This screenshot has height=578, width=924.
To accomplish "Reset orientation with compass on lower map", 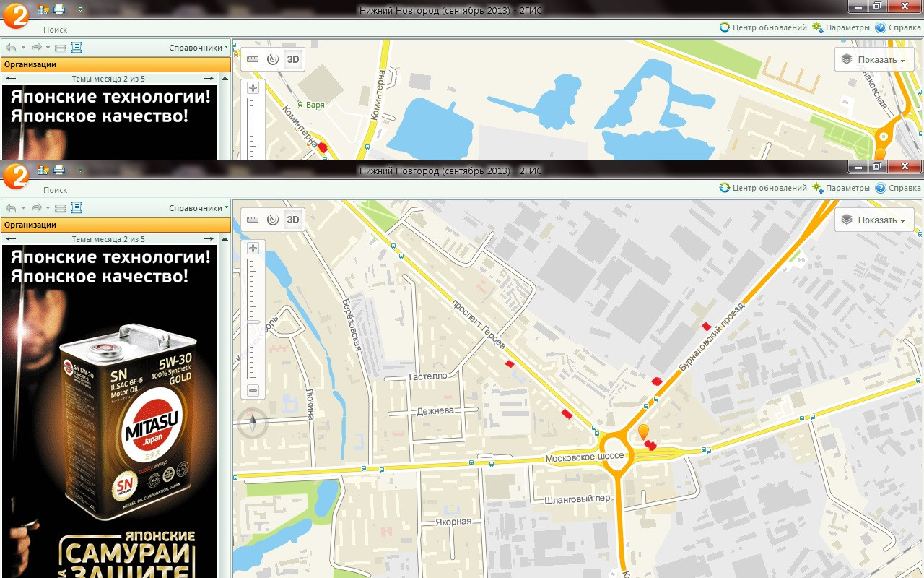I will click(253, 423).
